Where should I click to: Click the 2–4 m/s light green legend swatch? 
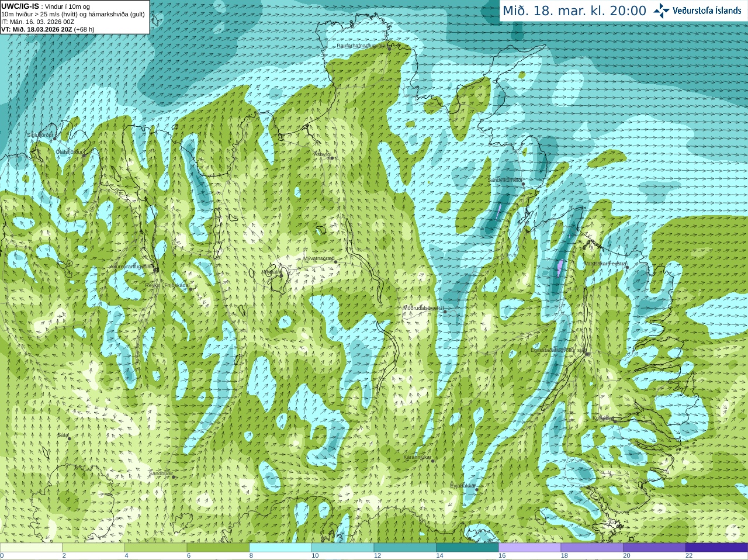pos(93,548)
